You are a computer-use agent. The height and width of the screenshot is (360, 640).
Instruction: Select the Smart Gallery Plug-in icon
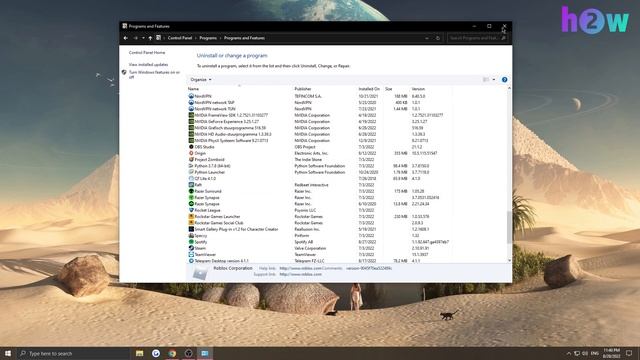point(191,229)
